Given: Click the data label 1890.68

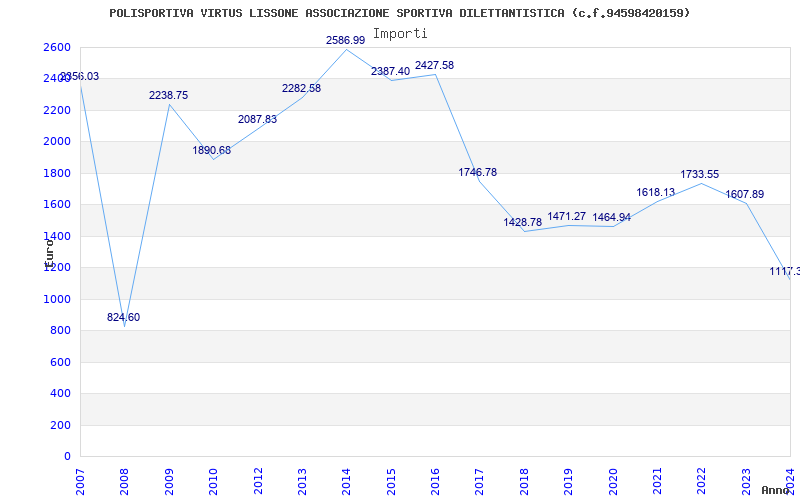Looking at the screenshot, I should click(x=212, y=151).
